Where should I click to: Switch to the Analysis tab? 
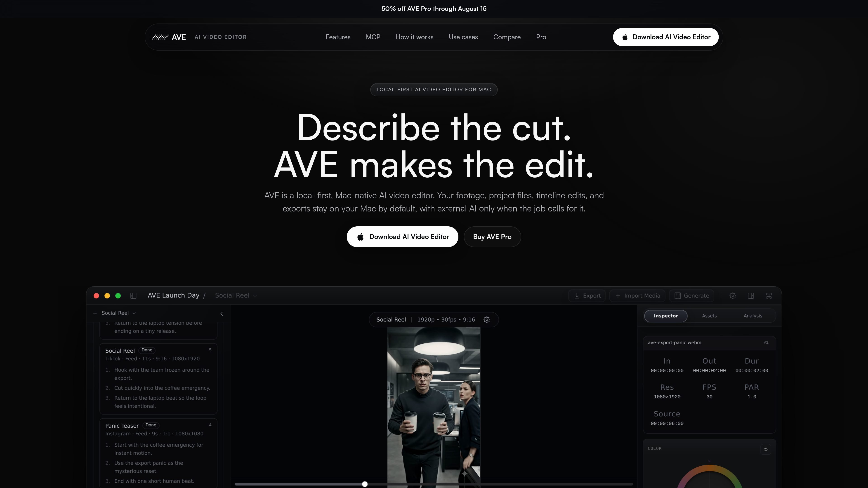click(x=753, y=316)
